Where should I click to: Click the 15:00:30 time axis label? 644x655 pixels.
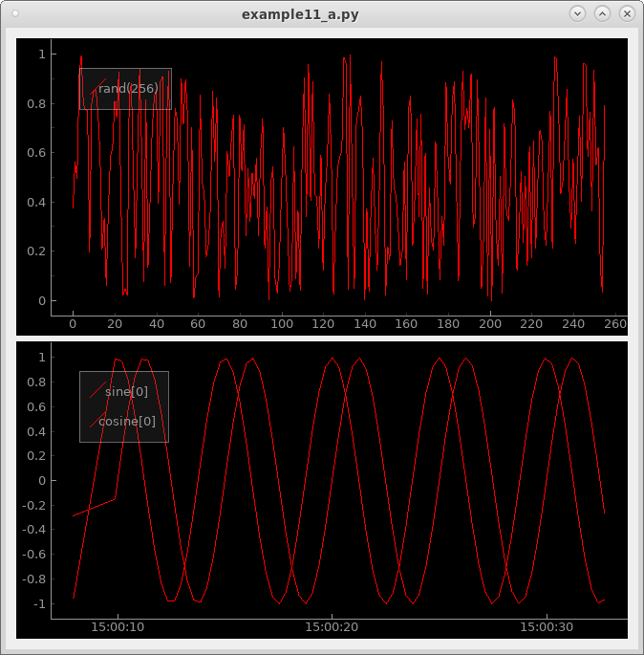tap(546, 627)
